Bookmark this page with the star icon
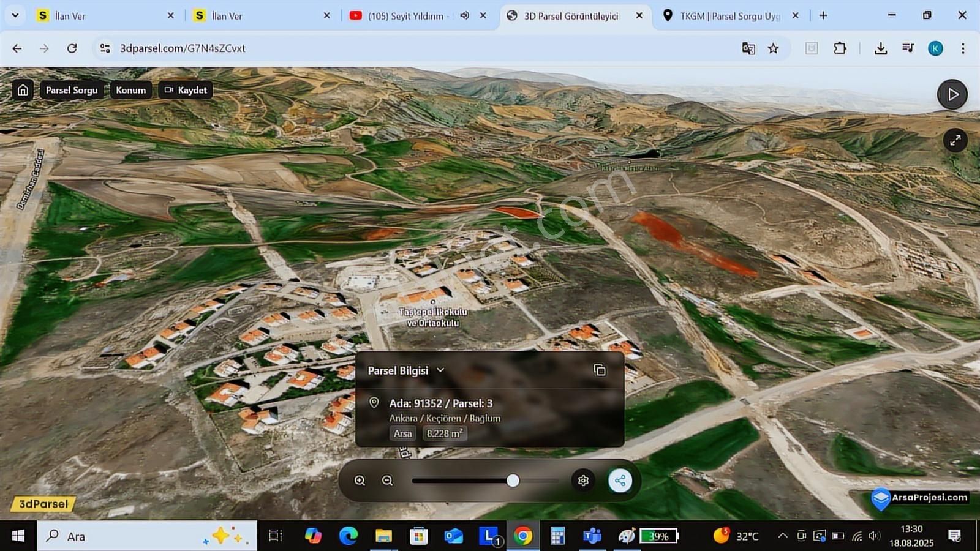Image resolution: width=980 pixels, height=551 pixels. click(x=774, y=48)
